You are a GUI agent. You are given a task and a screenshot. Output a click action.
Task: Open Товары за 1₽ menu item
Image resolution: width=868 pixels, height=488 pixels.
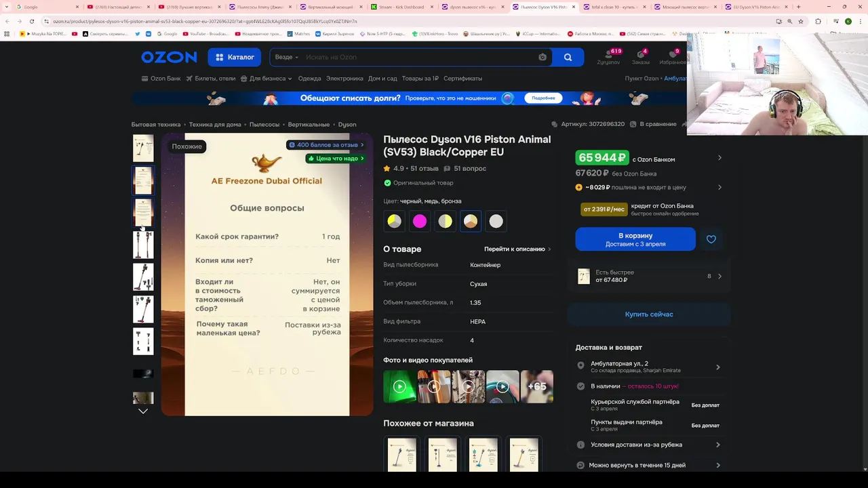(x=420, y=79)
